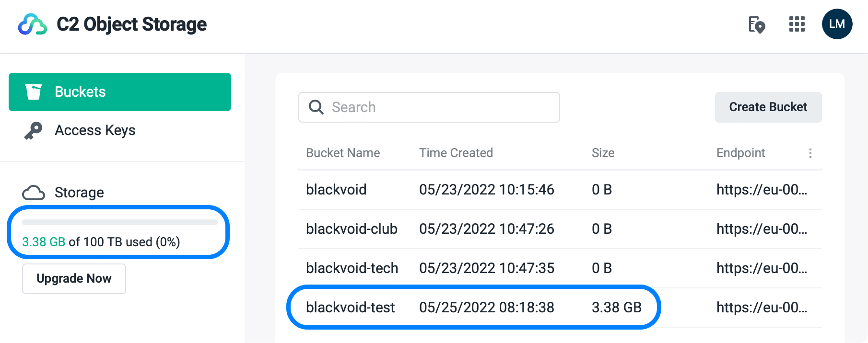Select the blackvoid bucket row
Image resolution: width=868 pixels, height=343 pixels.
point(560,190)
